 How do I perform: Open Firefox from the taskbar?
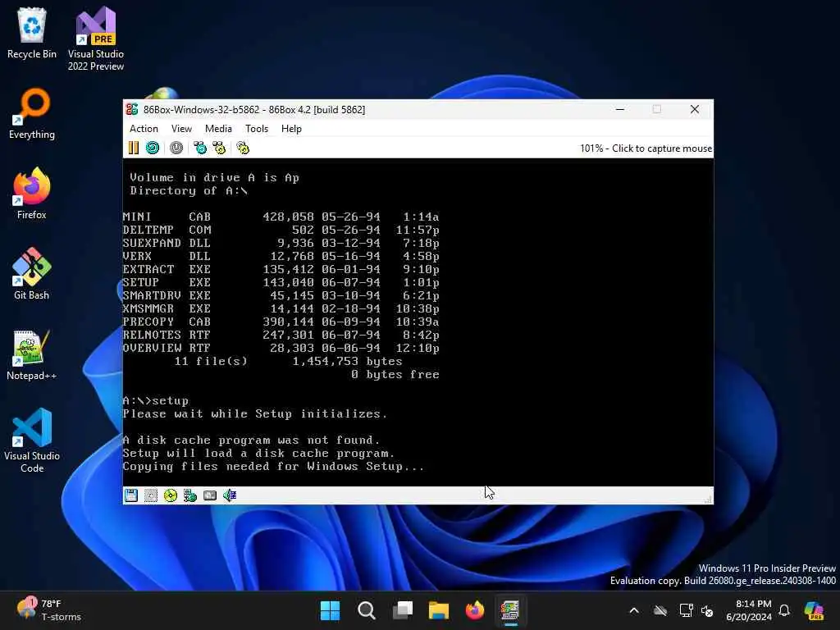(475, 610)
